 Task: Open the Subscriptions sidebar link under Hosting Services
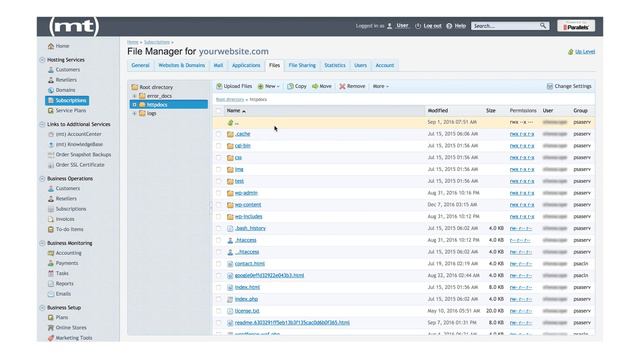coord(67,100)
